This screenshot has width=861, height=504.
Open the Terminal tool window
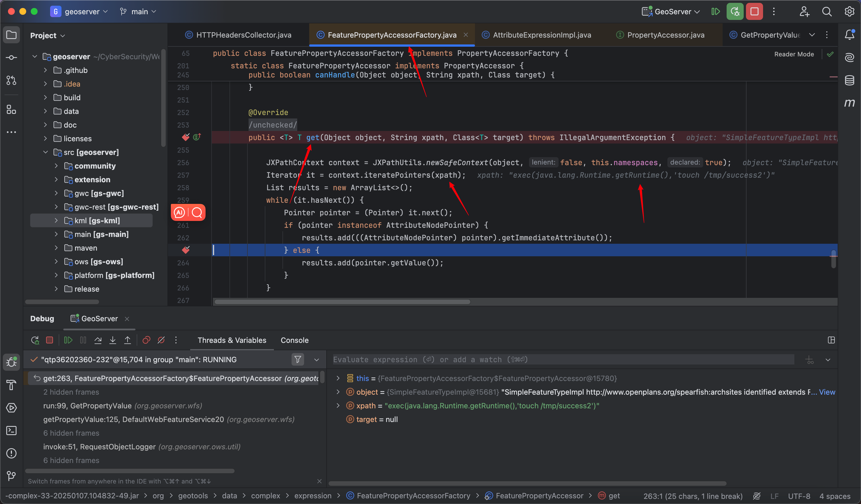click(11, 431)
